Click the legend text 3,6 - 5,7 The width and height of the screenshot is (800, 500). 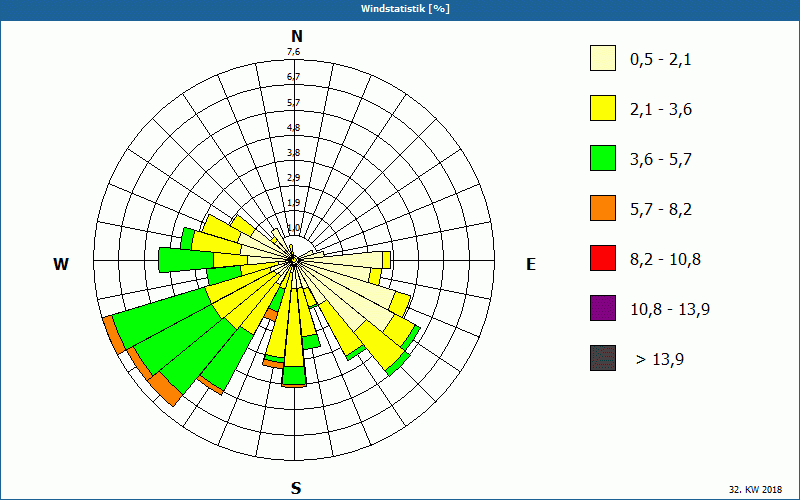(661, 160)
